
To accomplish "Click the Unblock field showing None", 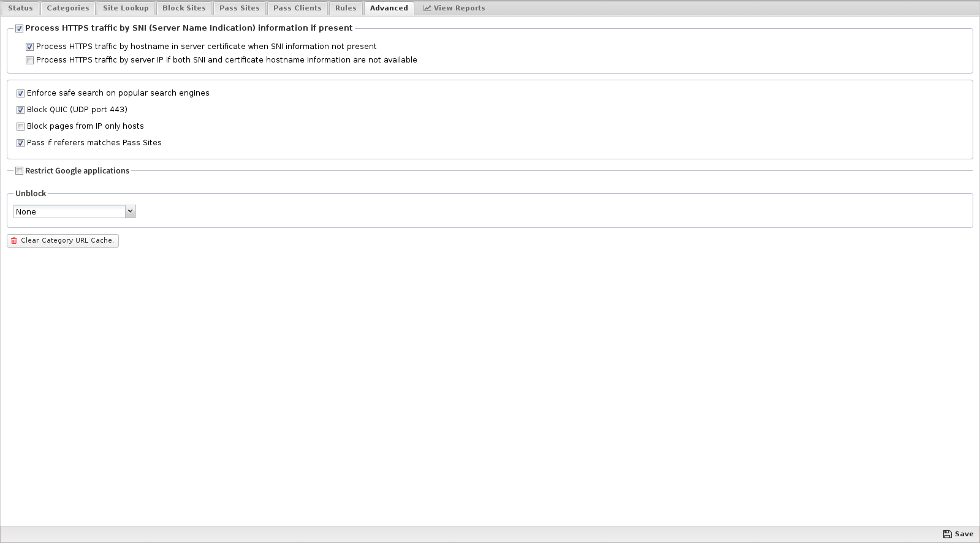I will (x=69, y=212).
